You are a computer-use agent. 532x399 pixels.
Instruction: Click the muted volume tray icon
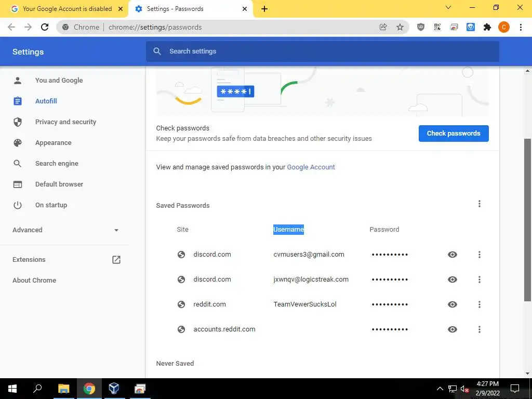tap(464, 389)
